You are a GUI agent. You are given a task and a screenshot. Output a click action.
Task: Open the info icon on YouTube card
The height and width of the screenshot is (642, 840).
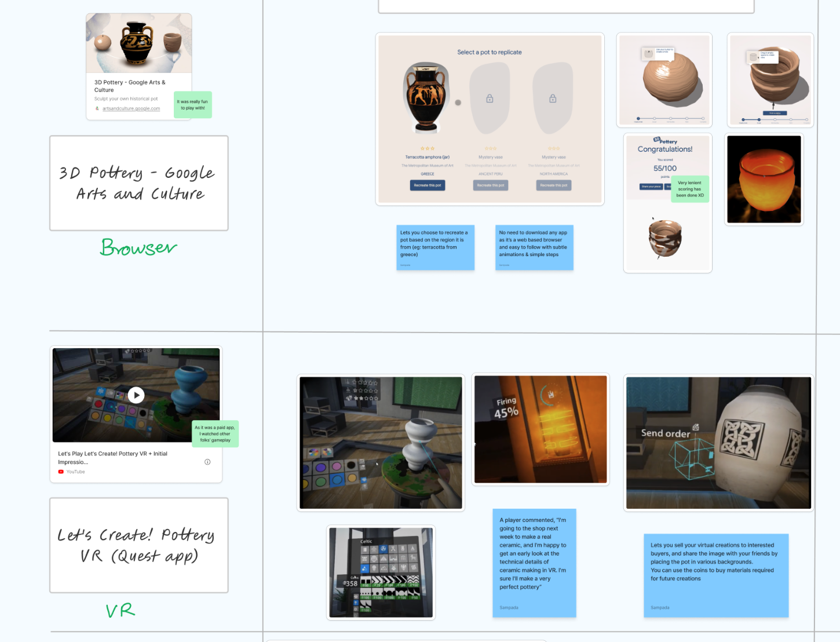[x=207, y=462]
